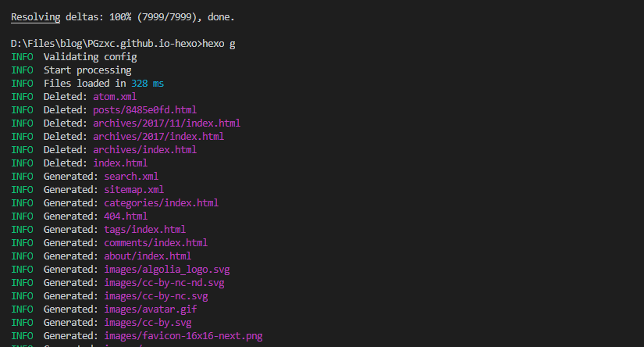
Task: Click the hexo g command text
Action: click(219, 44)
